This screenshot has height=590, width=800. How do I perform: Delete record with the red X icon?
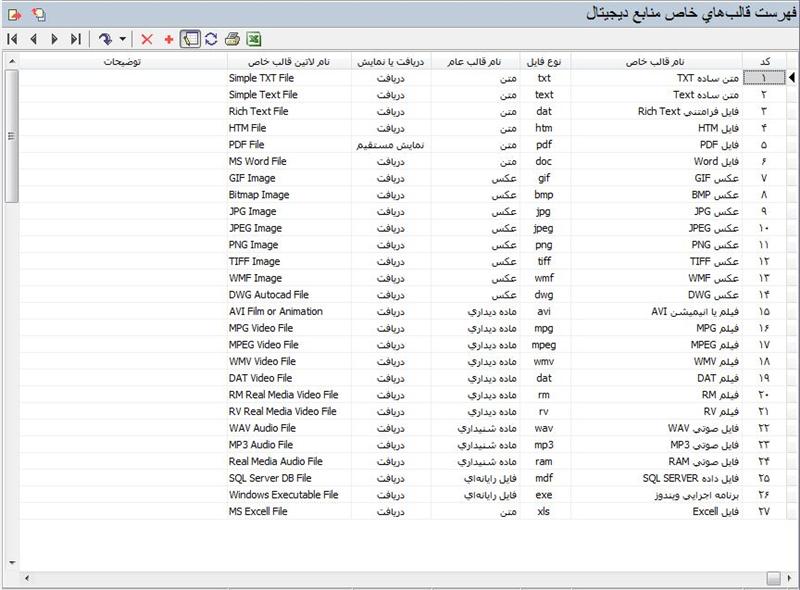click(x=147, y=39)
